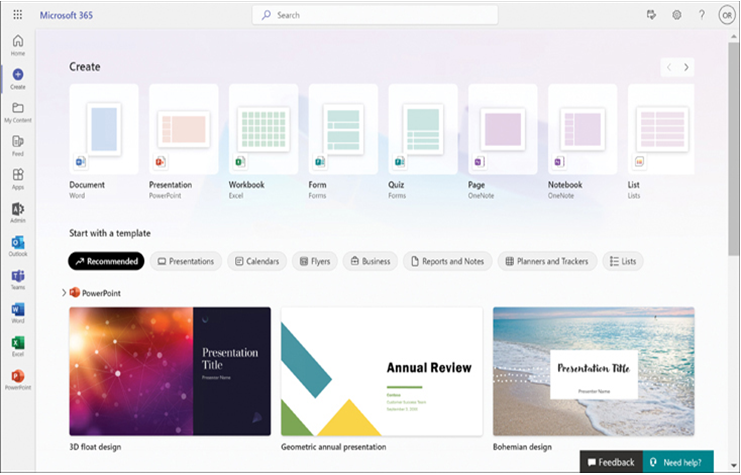Select the Calendars template filter
This screenshot has height=475, width=741.
(x=257, y=261)
